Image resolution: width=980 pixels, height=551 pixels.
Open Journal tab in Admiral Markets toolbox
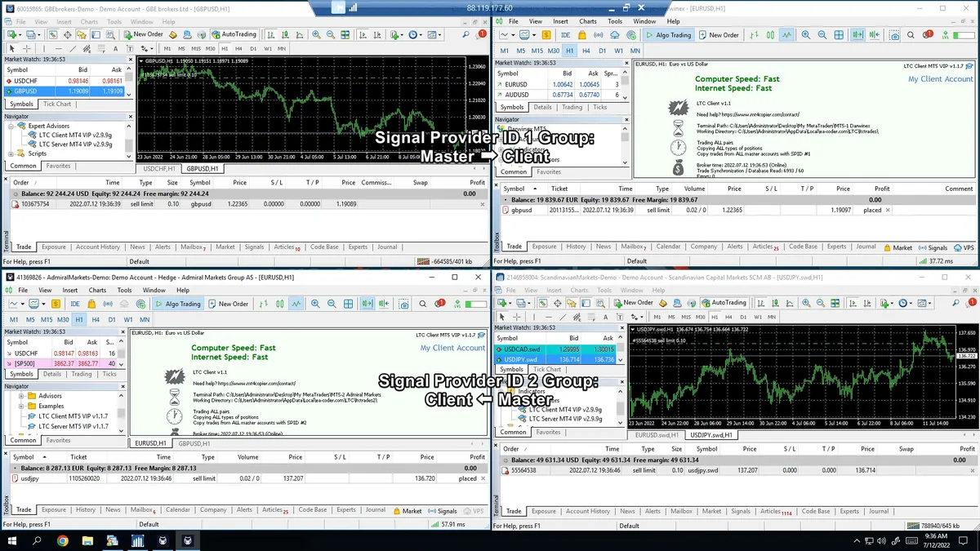pos(376,510)
